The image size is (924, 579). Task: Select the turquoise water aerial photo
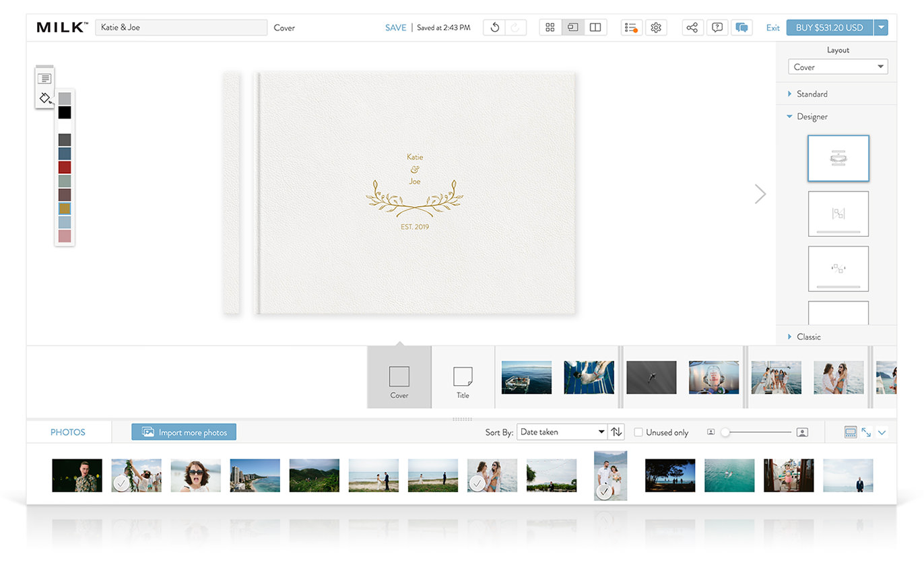tap(729, 475)
